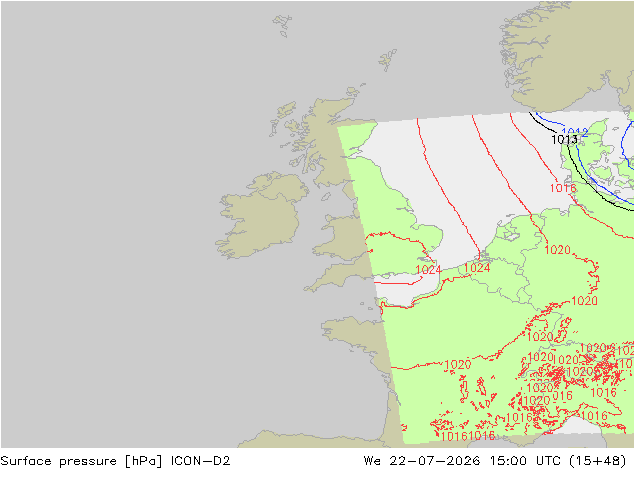This screenshot has height=490, width=634.
Task: Click the "We 22-07-2026 15:00 UTC (15+48)" timestamp
Action: 495,461
